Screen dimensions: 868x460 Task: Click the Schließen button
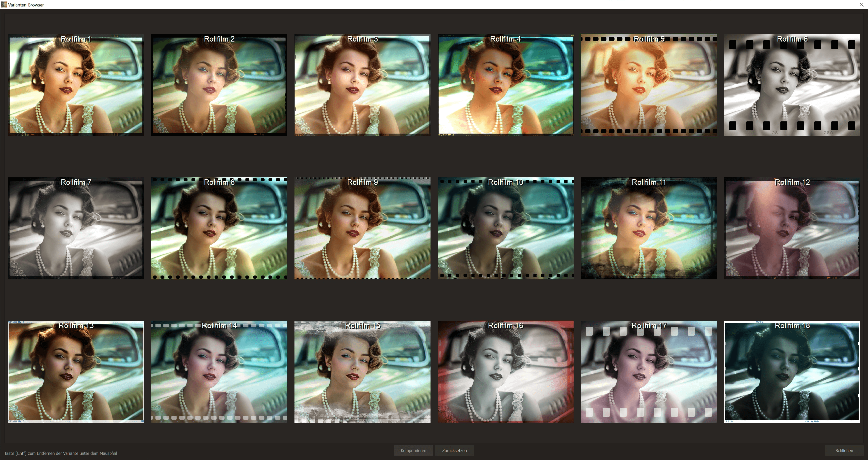click(x=844, y=450)
